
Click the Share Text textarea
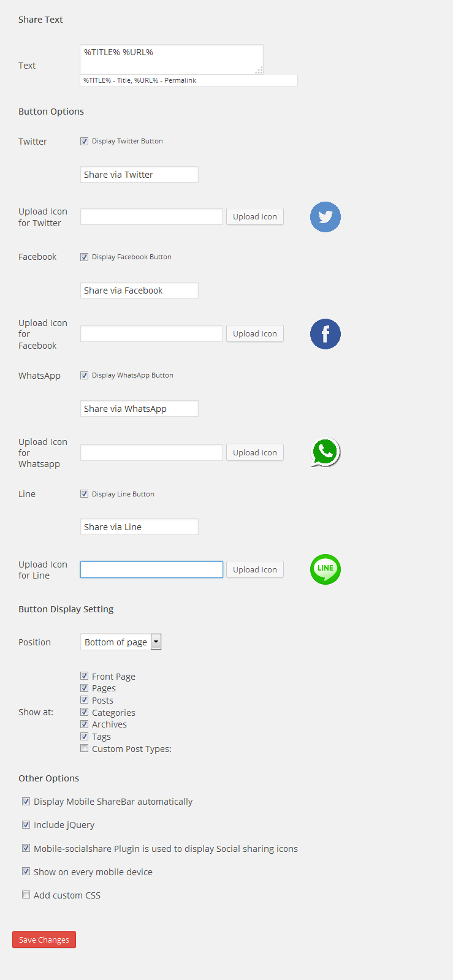(170, 59)
